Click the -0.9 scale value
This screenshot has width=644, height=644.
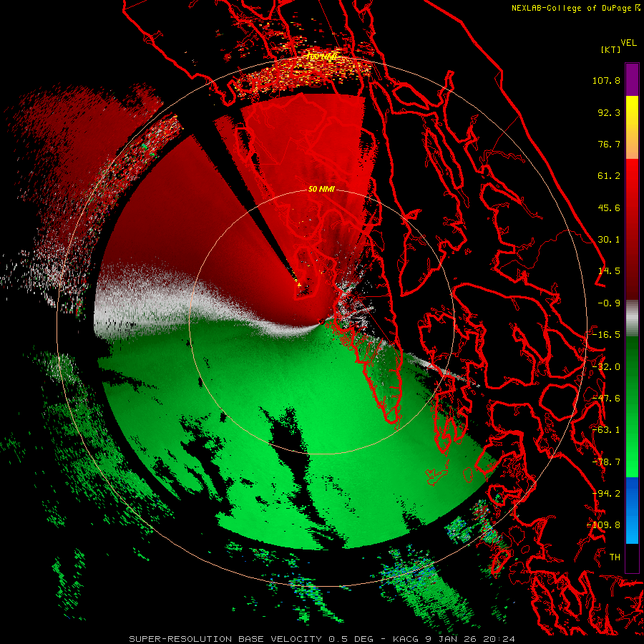(609, 303)
